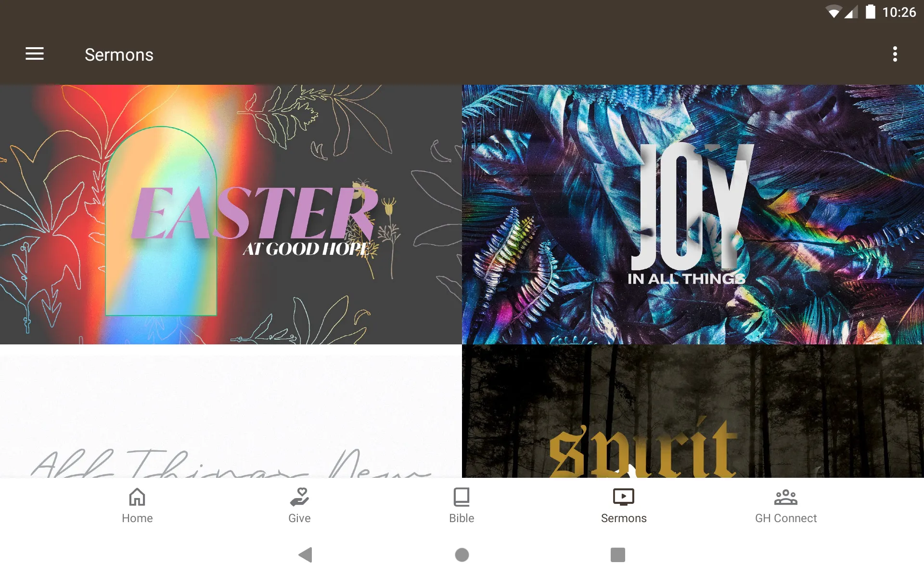Viewport: 924px width, 578px height.
Task: Select the Easter at Good Hope sermon
Action: 231,214
